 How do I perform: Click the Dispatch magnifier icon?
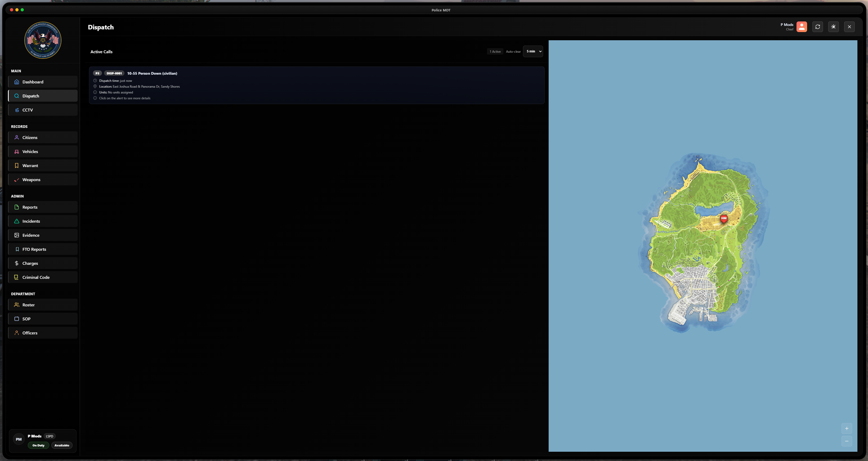coord(16,96)
